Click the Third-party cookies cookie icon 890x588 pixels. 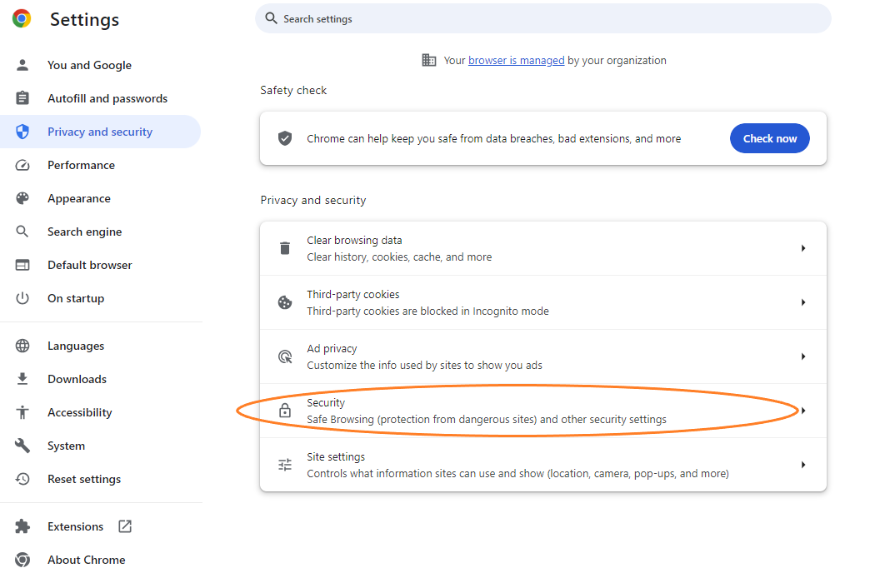[285, 302]
